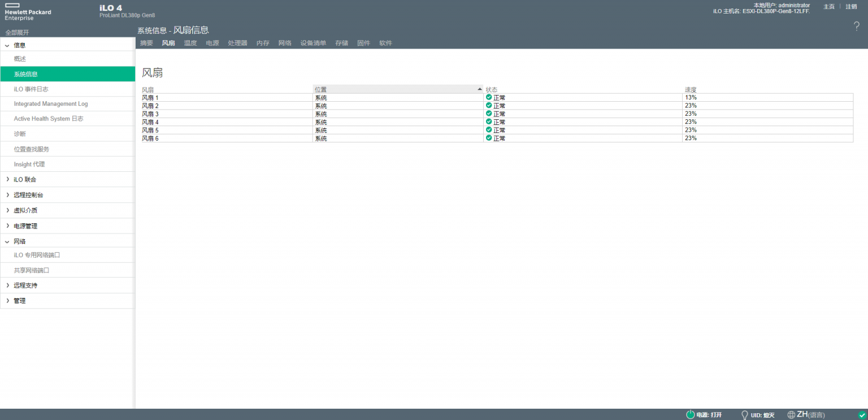Screen dimensions: 868x420
Task: Click the green status icon for 风扇 1
Action: (488, 97)
